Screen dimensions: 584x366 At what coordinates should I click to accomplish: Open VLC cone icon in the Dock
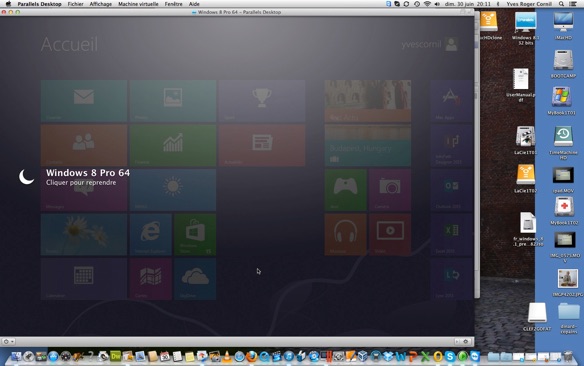(x=227, y=357)
